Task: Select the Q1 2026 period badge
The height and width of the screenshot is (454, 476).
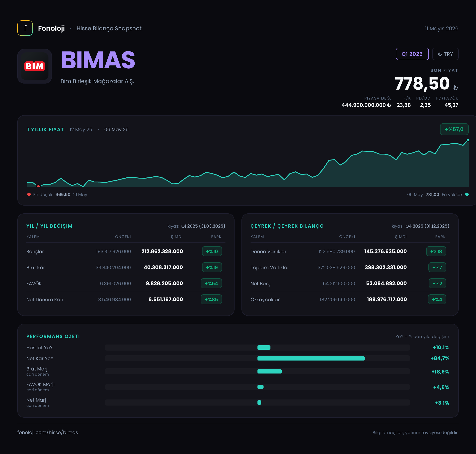Action: (412, 54)
